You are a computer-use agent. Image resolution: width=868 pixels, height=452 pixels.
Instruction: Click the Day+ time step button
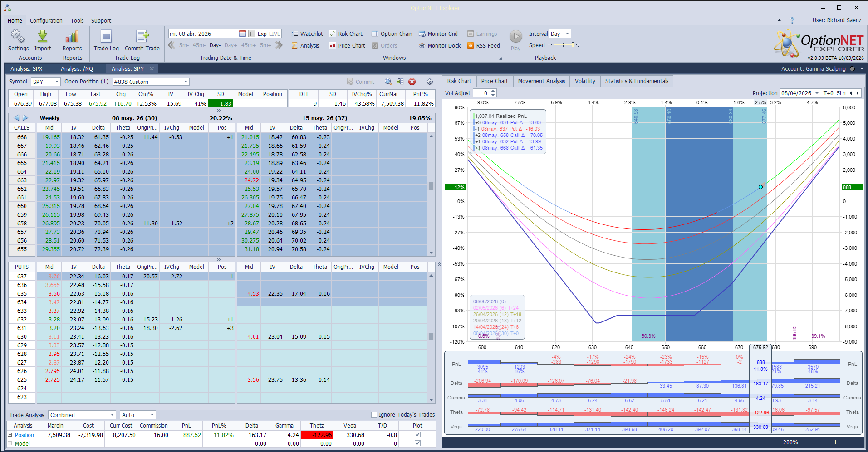230,45
